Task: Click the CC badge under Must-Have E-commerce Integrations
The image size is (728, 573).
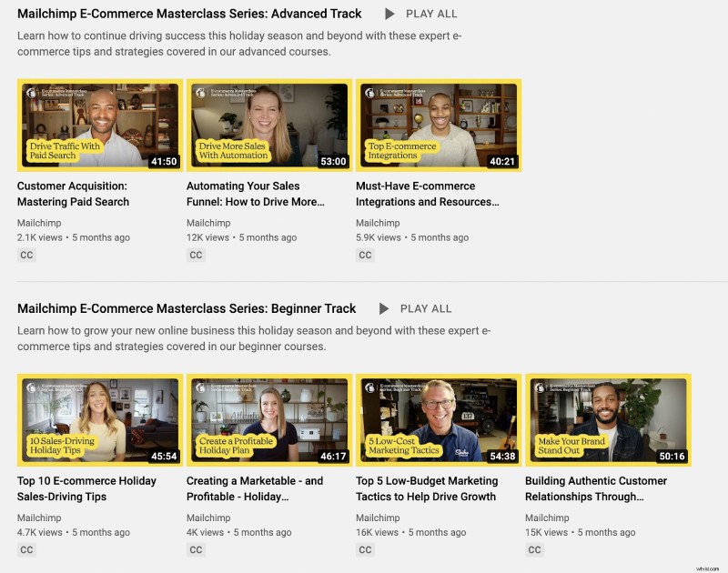Action: [365, 255]
